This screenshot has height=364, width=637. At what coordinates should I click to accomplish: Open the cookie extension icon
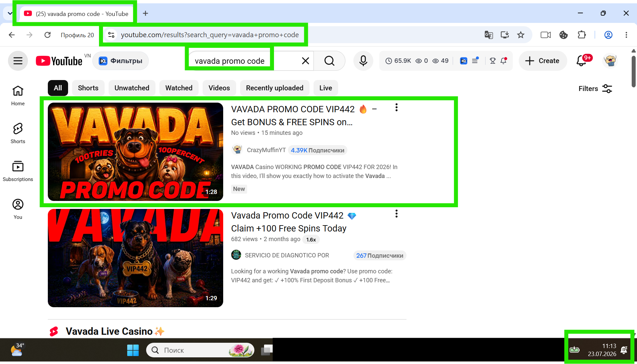[x=564, y=35]
